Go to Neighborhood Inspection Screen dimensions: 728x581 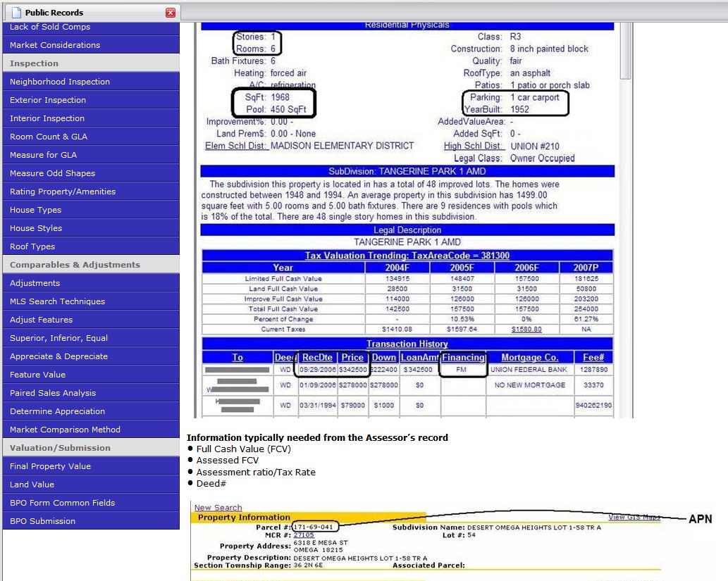click(x=91, y=82)
